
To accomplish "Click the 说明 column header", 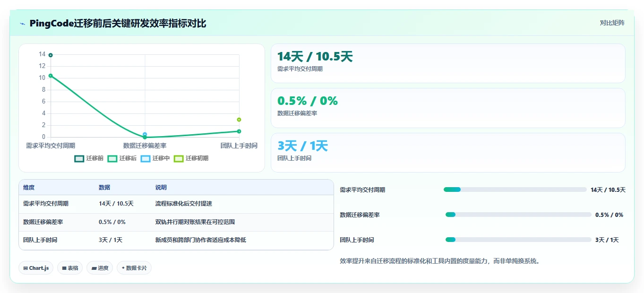I will click(x=161, y=188).
